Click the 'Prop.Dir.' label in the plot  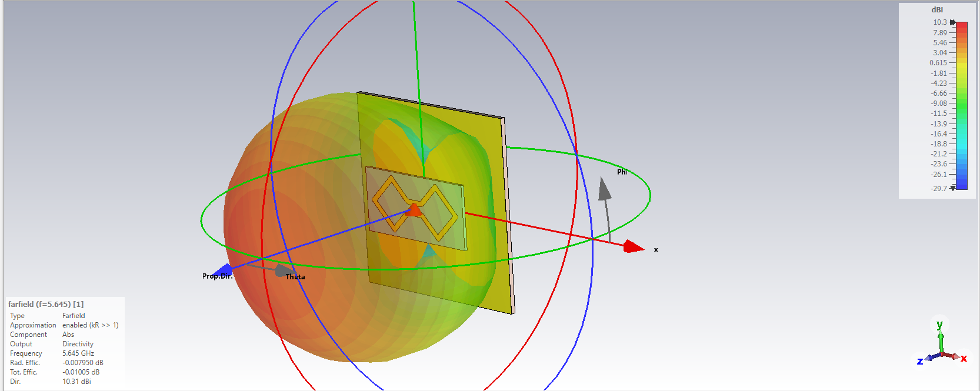pos(218,276)
